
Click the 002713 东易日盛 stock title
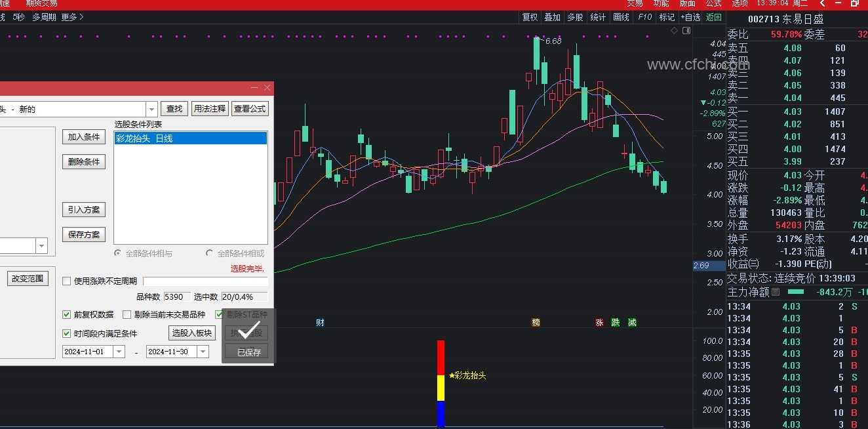[x=785, y=20]
